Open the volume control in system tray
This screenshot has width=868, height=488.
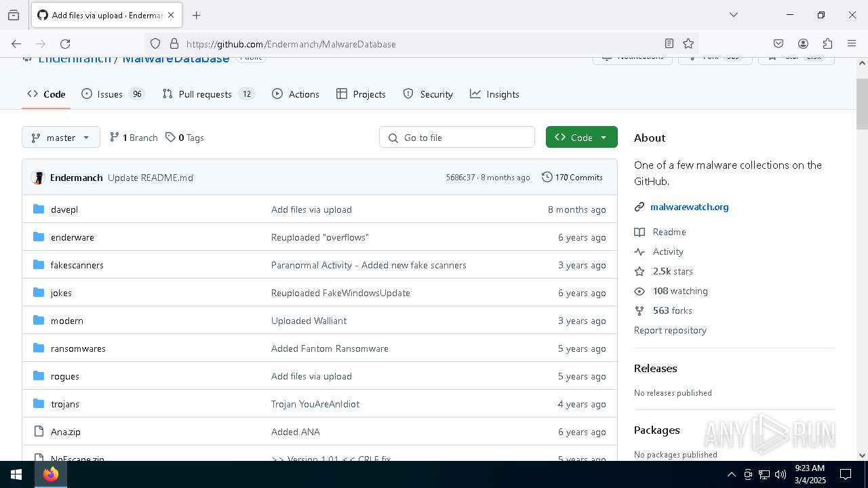(781, 474)
